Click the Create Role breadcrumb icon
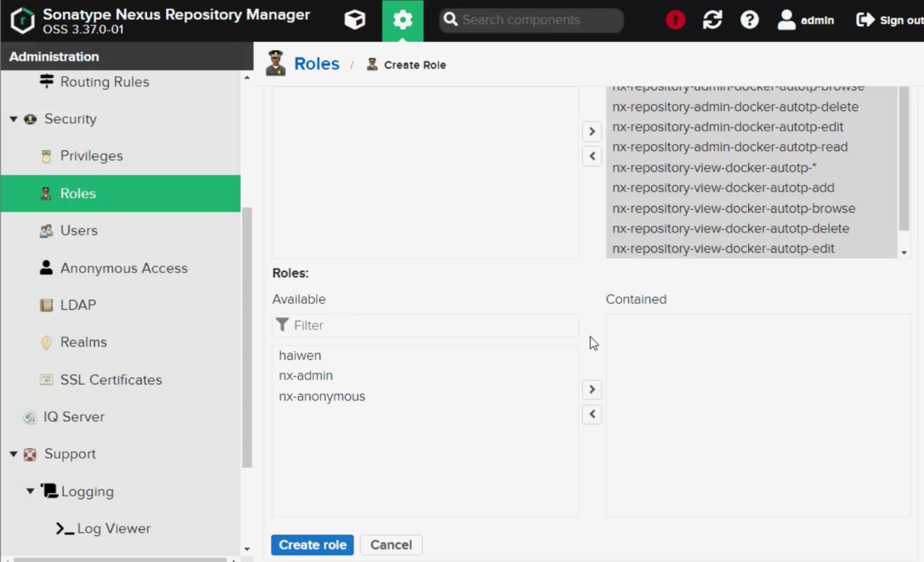The image size is (924, 562). point(372,65)
